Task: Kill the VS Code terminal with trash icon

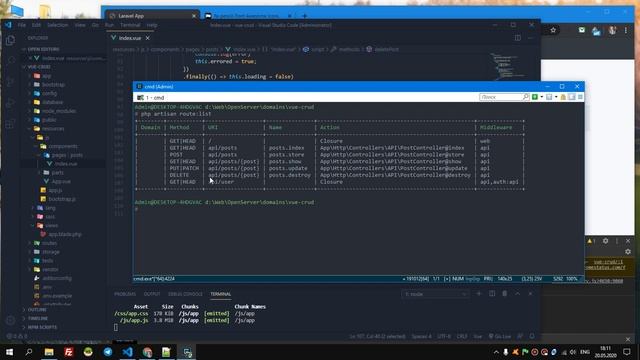Action: pyautogui.click(x=505, y=293)
